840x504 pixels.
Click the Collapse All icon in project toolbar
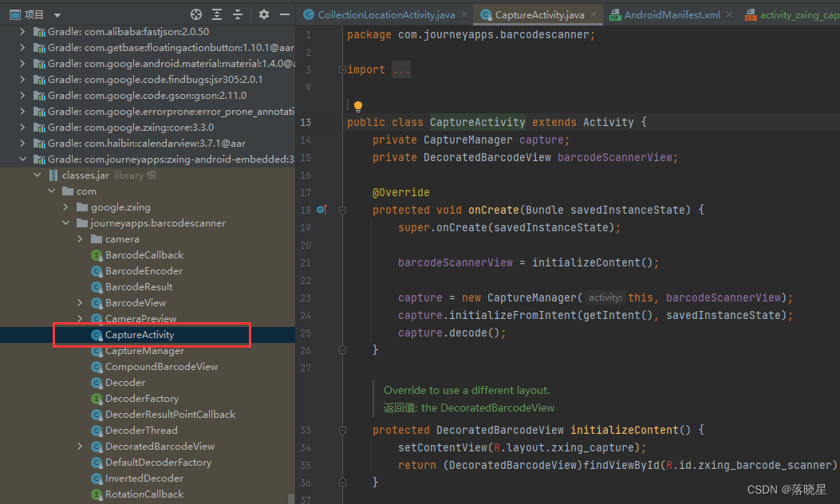click(x=239, y=14)
